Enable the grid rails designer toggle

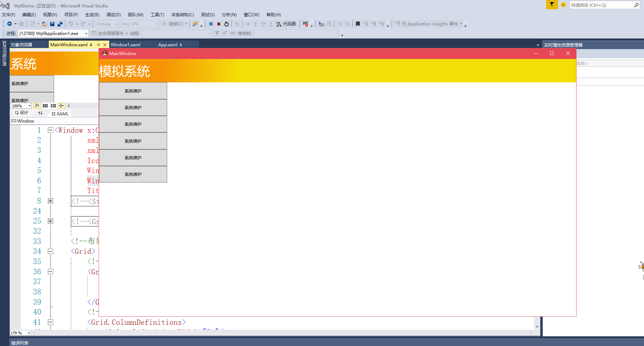click(45, 106)
